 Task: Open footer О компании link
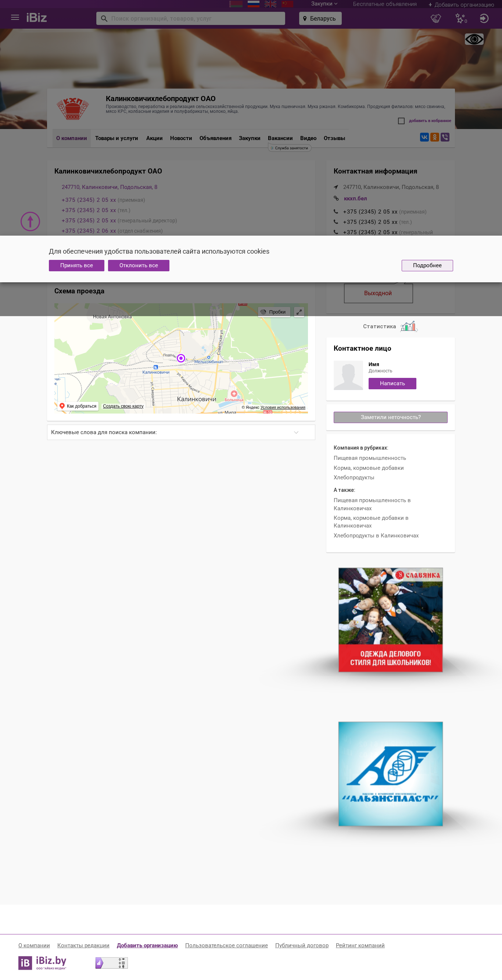pos(34,945)
